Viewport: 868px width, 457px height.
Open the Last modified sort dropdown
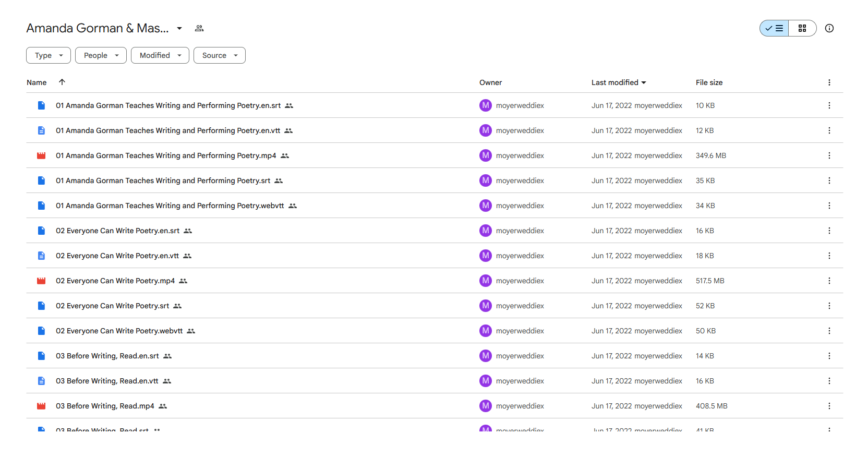[619, 82]
